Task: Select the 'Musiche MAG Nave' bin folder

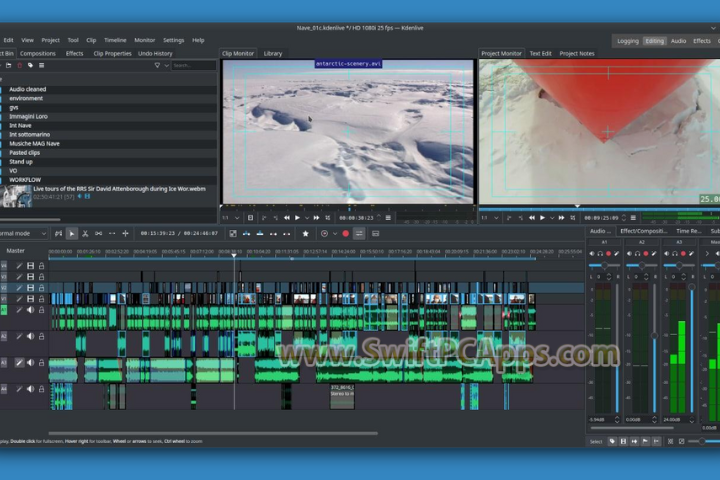Action: click(x=109, y=144)
